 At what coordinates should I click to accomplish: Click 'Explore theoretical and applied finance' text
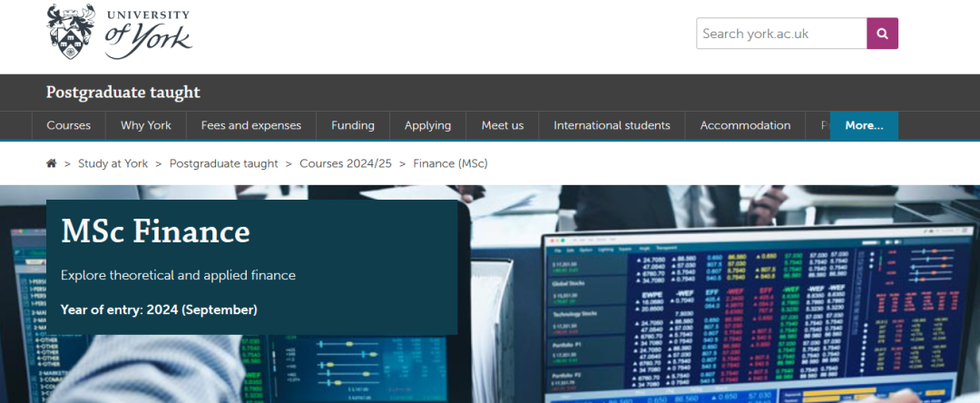178,276
